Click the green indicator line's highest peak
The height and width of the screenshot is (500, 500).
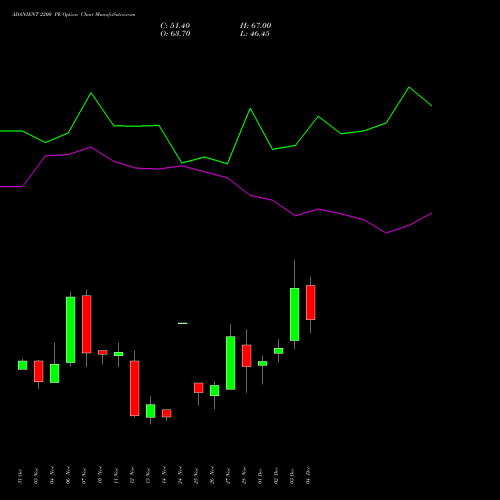click(x=409, y=87)
